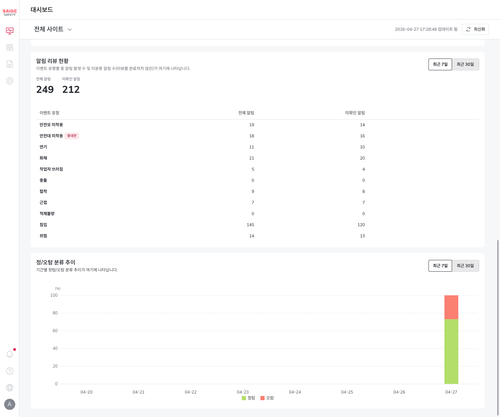
Task: Click the 145 total alarm value
Action: [250, 225]
